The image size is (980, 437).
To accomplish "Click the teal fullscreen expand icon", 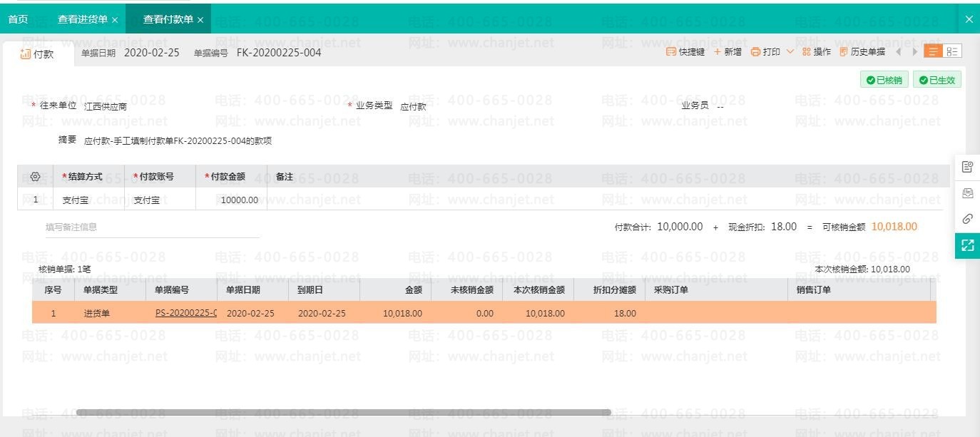I will pyautogui.click(x=967, y=245).
